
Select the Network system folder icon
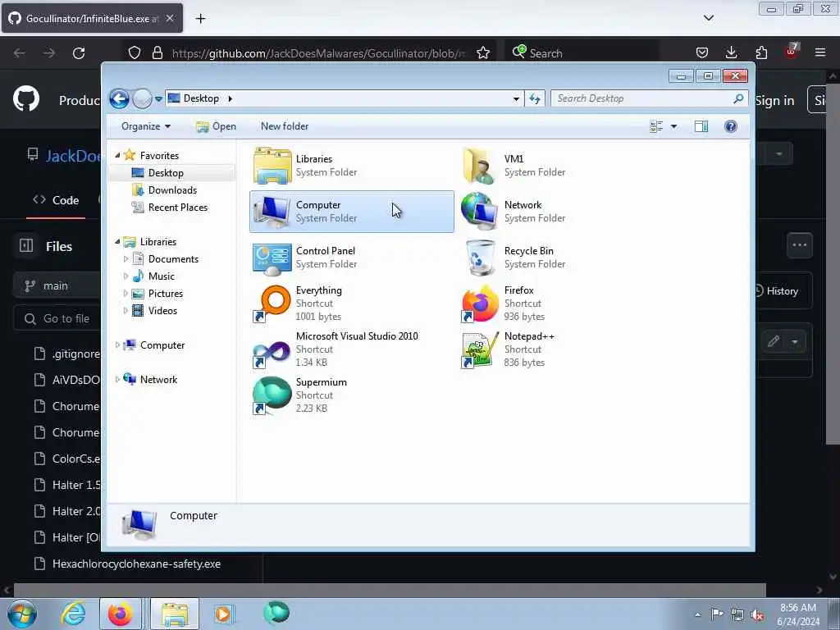coord(479,211)
